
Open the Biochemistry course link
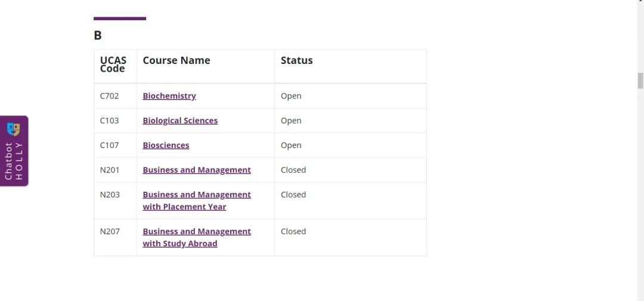tap(169, 96)
